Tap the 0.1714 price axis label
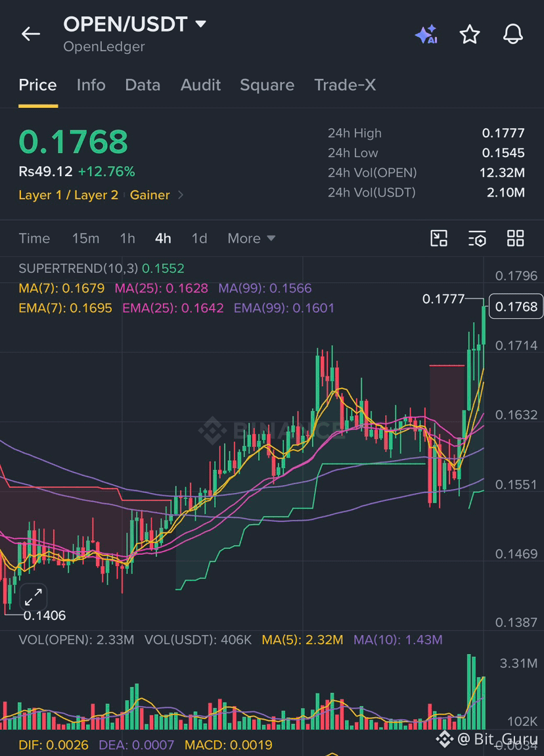544x756 pixels. 516,346
